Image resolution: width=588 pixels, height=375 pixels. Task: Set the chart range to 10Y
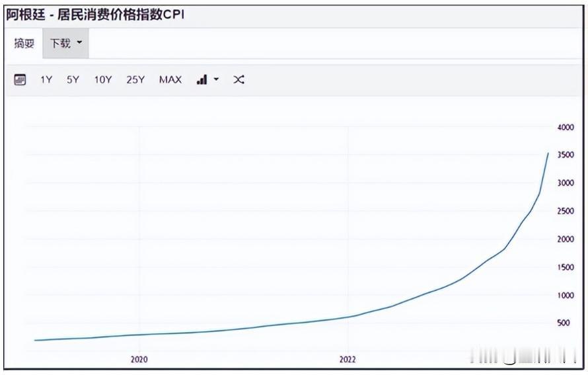103,79
